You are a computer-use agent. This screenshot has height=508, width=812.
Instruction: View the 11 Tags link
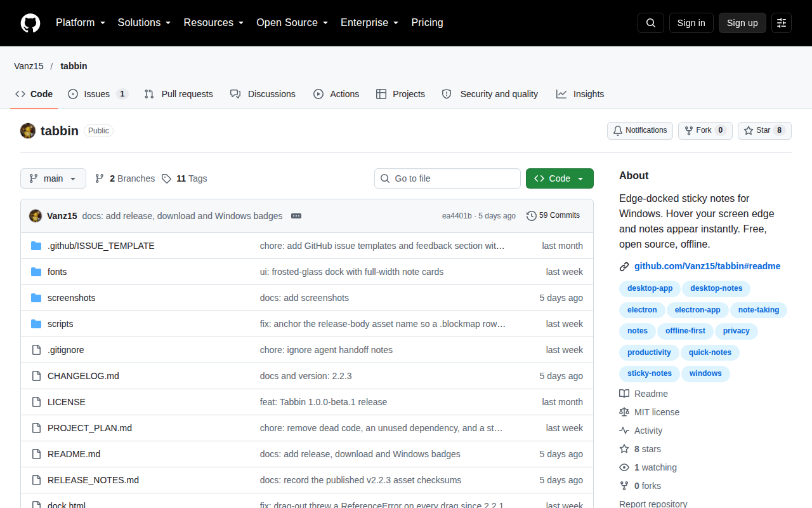tap(185, 178)
